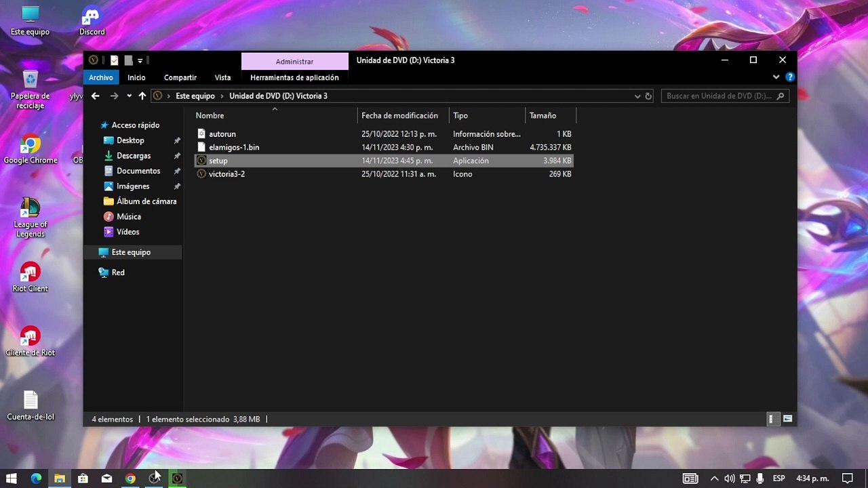Open the Papelera de reciclaje desktop icon
Viewport: 868px width, 488px height.
[30, 89]
